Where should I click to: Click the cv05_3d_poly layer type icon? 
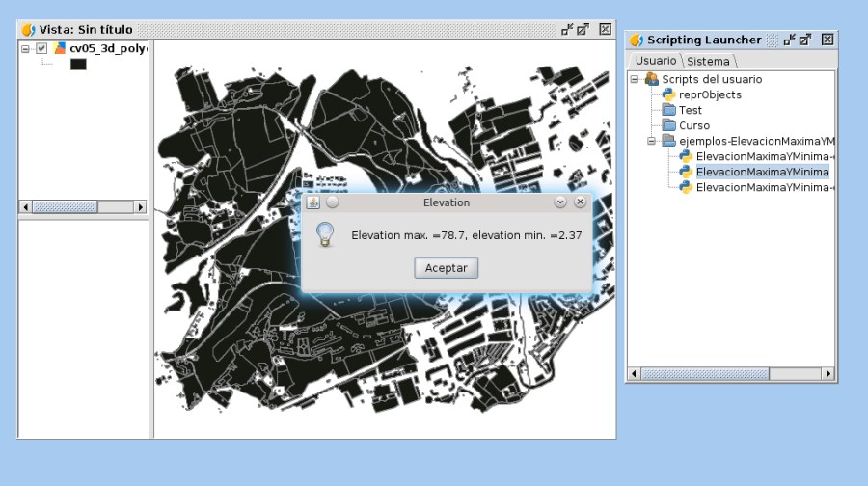coord(60,48)
